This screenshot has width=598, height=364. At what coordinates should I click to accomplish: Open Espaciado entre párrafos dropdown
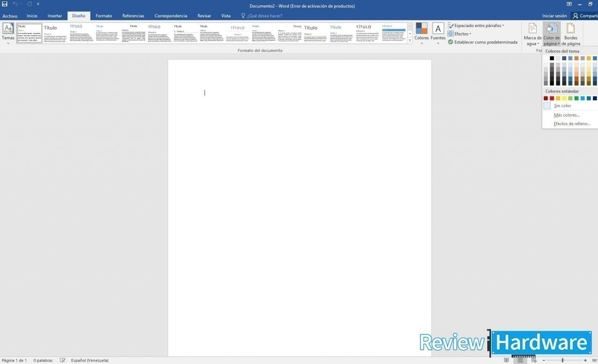(x=476, y=26)
